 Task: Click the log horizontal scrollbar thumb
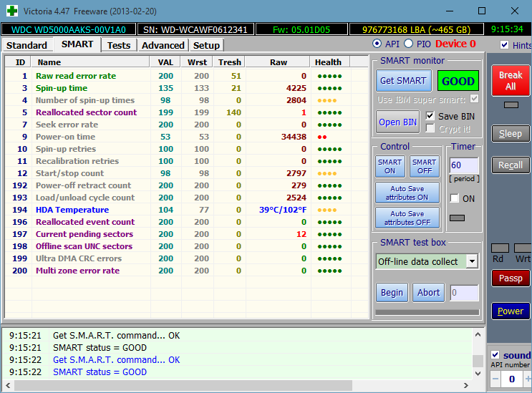[x=183, y=385]
